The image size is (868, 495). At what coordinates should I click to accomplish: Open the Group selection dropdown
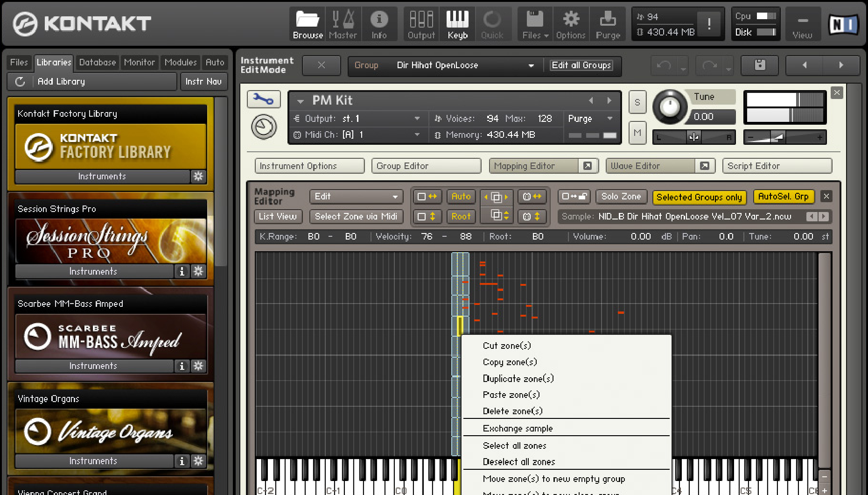(531, 65)
